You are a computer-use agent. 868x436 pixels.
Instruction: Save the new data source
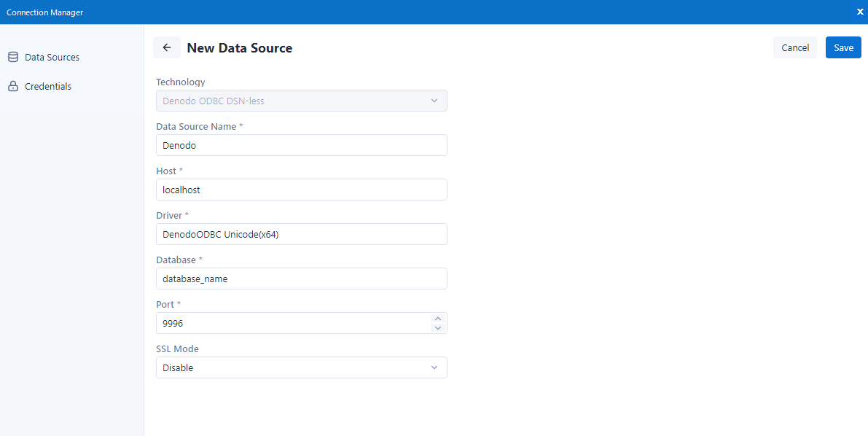point(843,47)
